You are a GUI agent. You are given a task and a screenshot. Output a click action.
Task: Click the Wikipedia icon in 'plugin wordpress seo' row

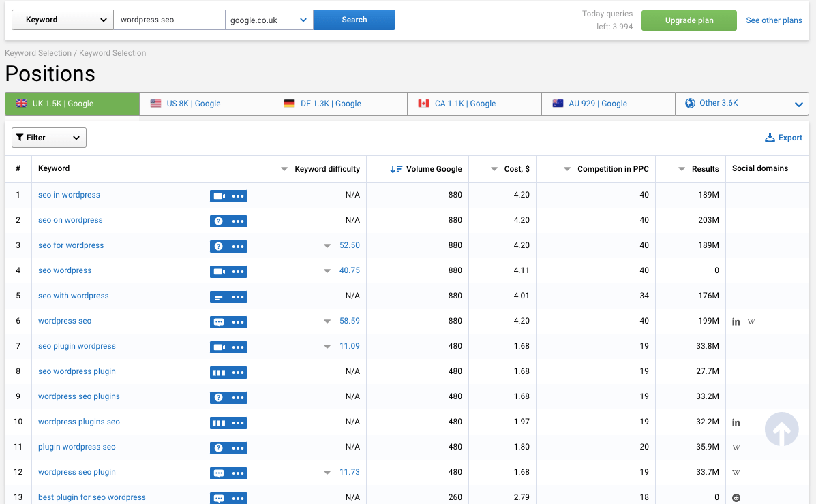tap(736, 447)
